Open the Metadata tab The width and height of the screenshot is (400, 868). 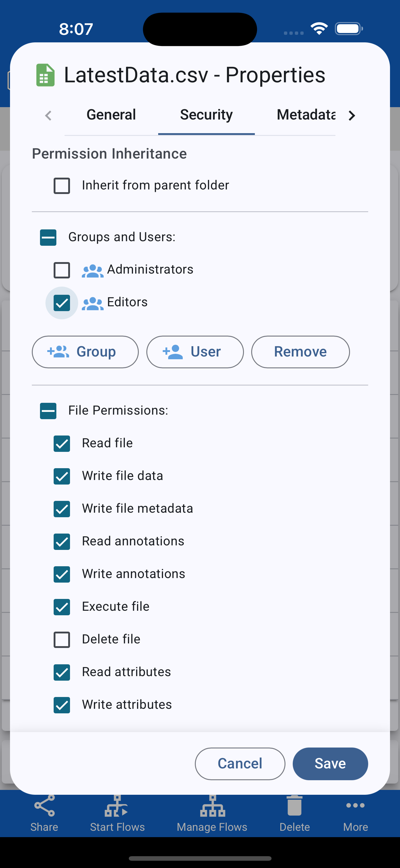tap(306, 115)
